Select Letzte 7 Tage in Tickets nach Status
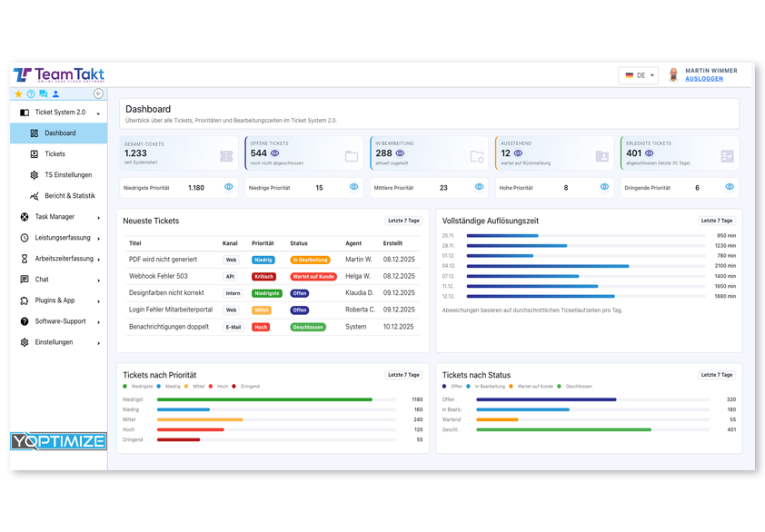 click(x=718, y=374)
